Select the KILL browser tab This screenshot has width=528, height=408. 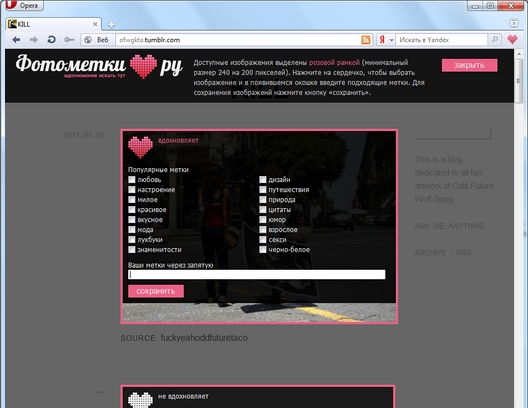(53, 24)
